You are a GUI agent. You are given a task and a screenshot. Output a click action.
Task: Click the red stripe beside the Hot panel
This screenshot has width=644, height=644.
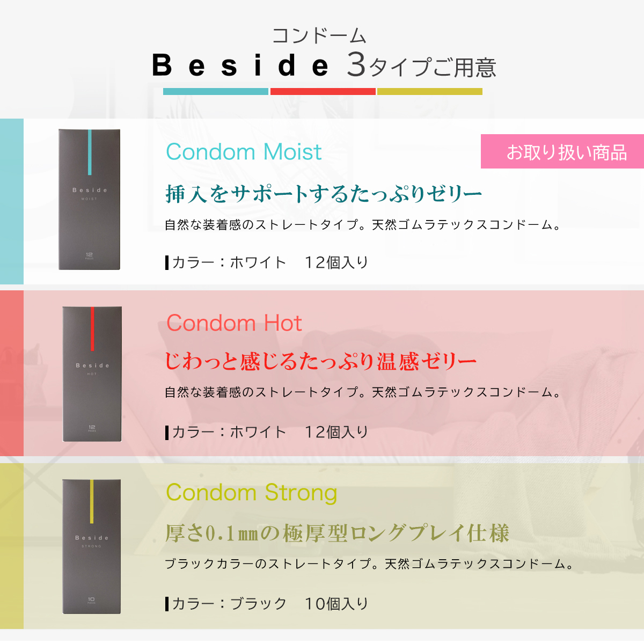click(12, 374)
